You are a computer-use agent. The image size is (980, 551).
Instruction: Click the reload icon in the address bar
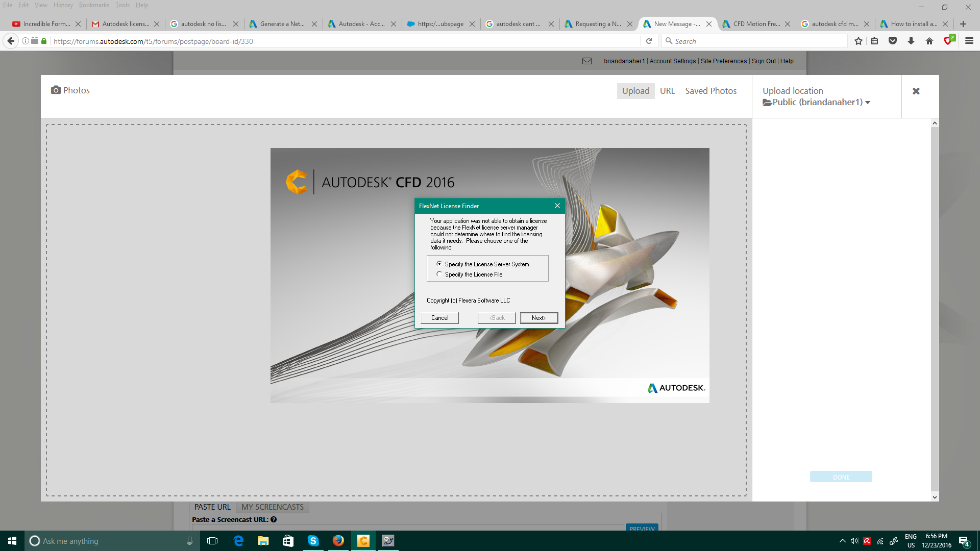[x=649, y=41]
